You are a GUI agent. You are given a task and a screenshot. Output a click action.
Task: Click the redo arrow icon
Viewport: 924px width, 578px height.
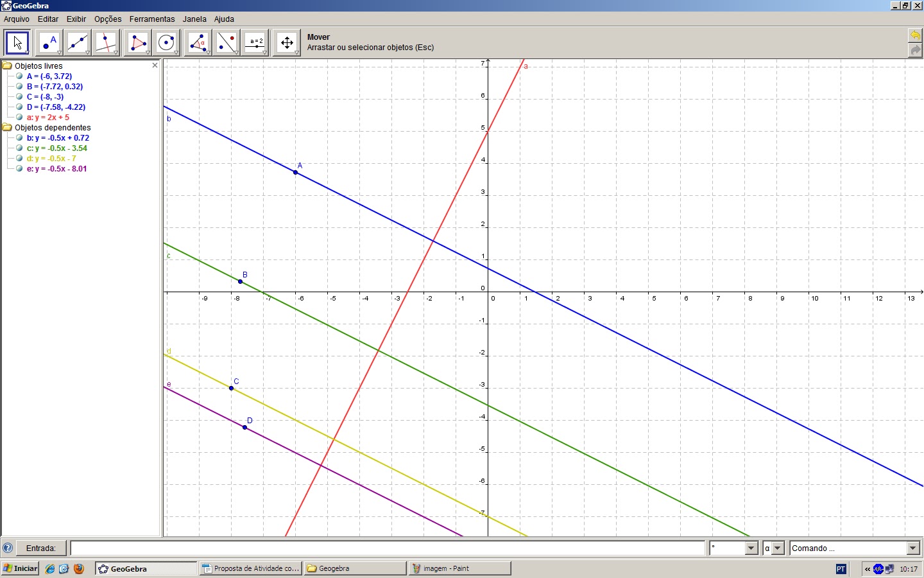pos(916,50)
